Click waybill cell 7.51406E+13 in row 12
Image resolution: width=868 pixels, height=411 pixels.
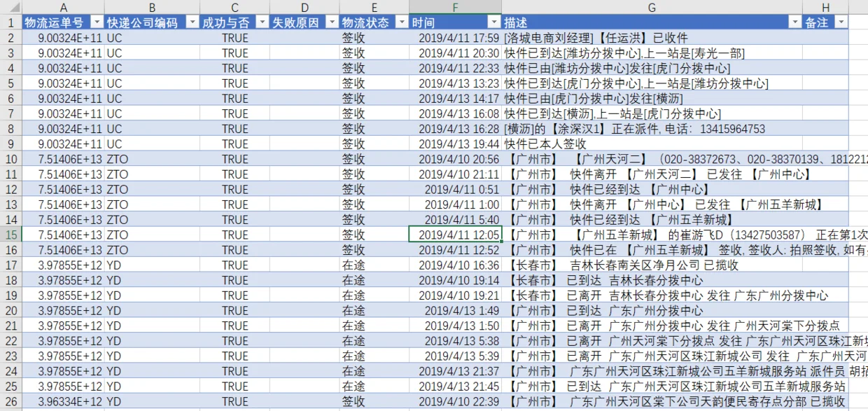pyautogui.click(x=64, y=189)
